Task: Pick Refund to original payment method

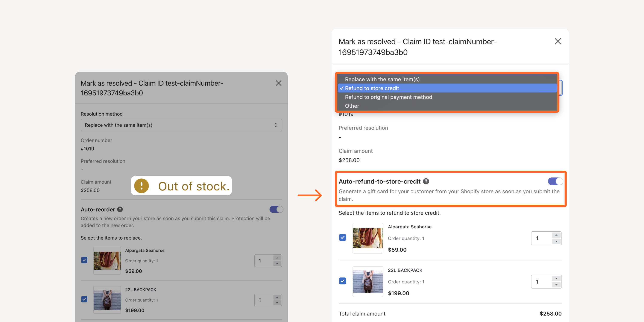Action: pyautogui.click(x=447, y=97)
